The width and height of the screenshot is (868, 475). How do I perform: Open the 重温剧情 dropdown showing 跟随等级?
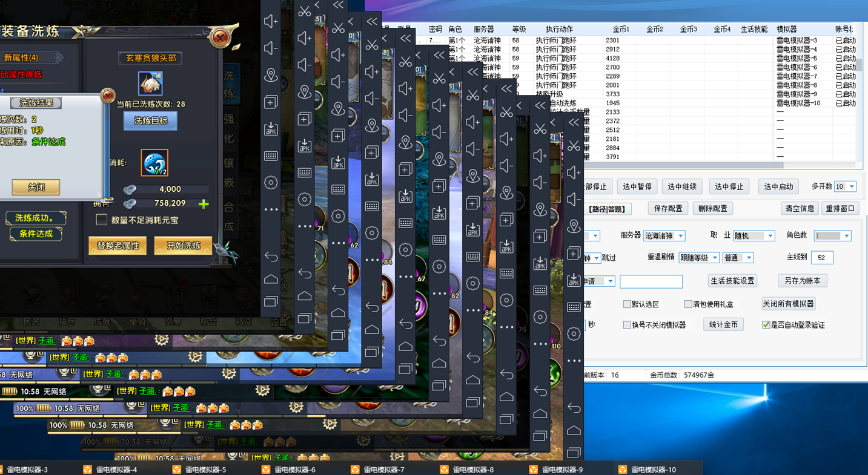699,257
